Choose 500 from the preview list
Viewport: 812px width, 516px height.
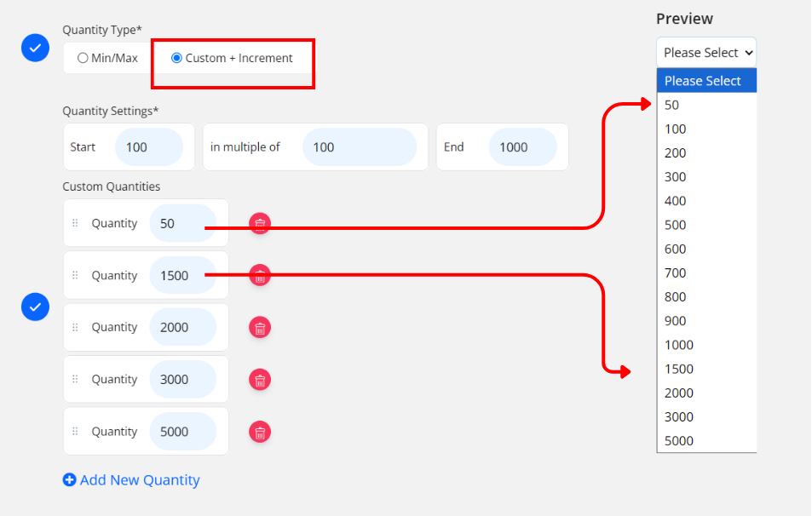click(675, 225)
